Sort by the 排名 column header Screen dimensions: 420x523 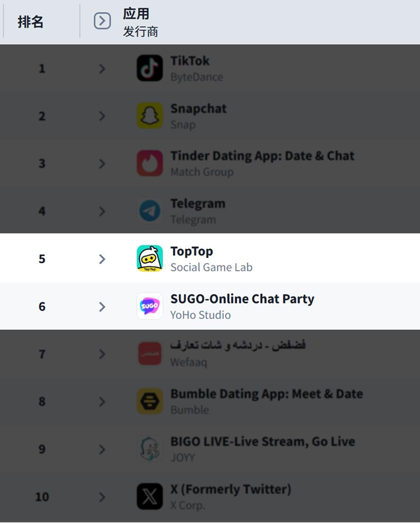tap(30, 22)
